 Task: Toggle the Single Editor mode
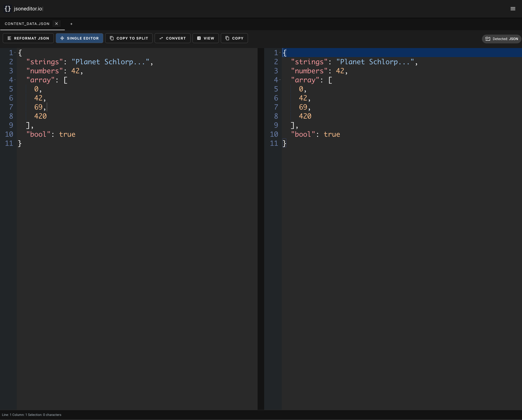(79, 38)
